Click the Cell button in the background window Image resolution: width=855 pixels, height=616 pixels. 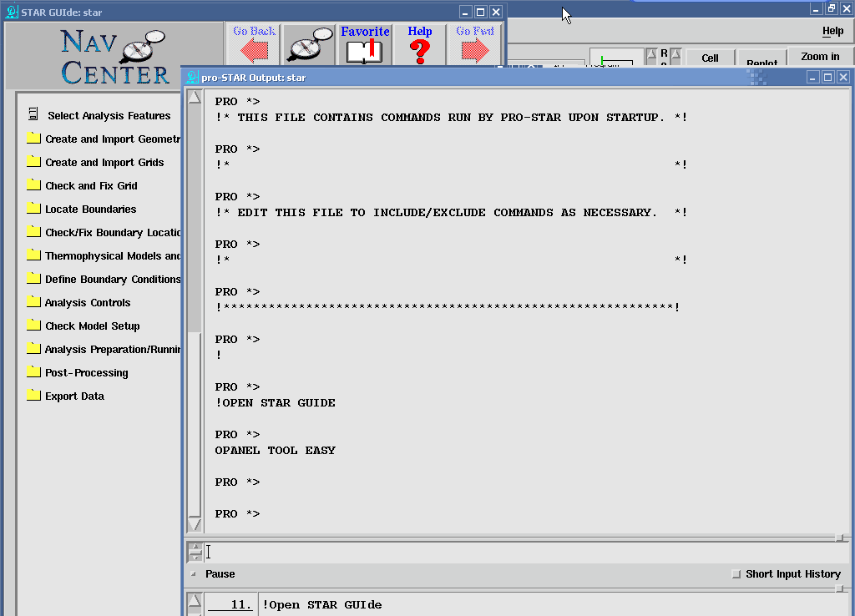pos(710,58)
